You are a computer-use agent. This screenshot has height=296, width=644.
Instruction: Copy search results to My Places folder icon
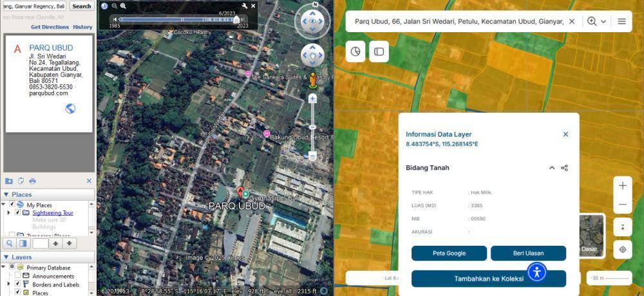8,181
